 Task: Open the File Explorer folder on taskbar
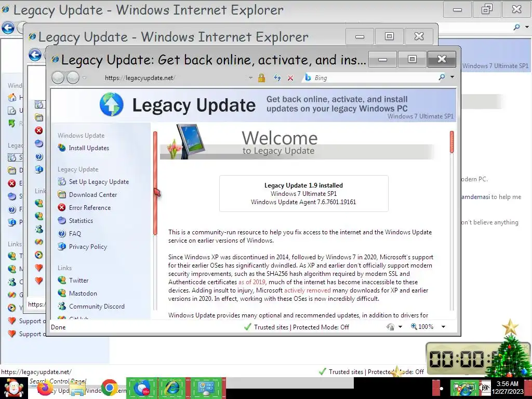click(x=77, y=389)
